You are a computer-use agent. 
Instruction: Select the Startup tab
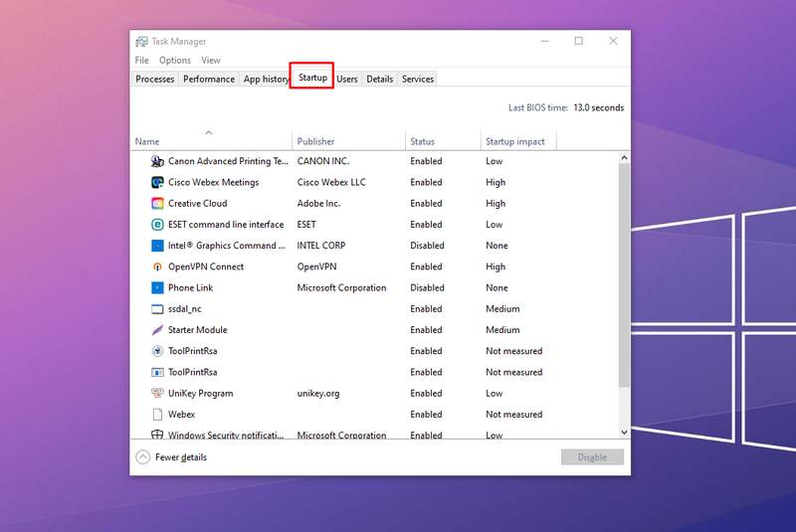[312, 78]
